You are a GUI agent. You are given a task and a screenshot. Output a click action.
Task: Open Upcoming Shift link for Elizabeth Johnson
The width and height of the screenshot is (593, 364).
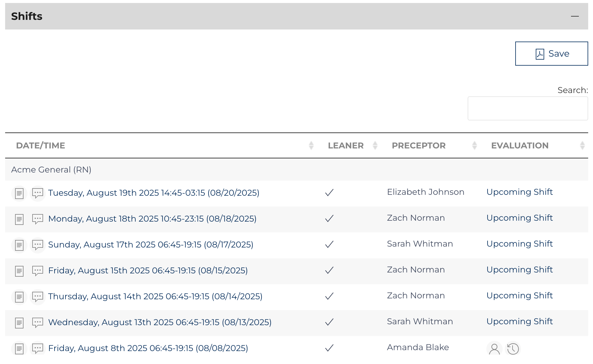point(519,192)
